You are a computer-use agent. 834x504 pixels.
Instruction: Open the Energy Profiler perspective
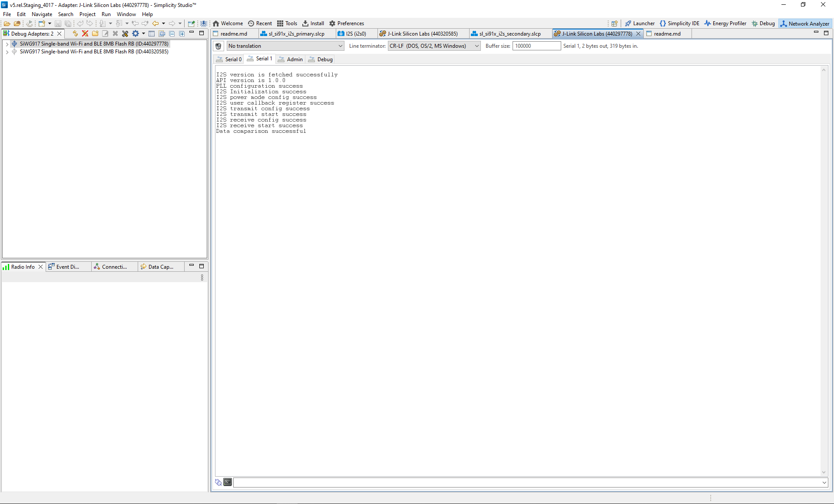point(725,23)
